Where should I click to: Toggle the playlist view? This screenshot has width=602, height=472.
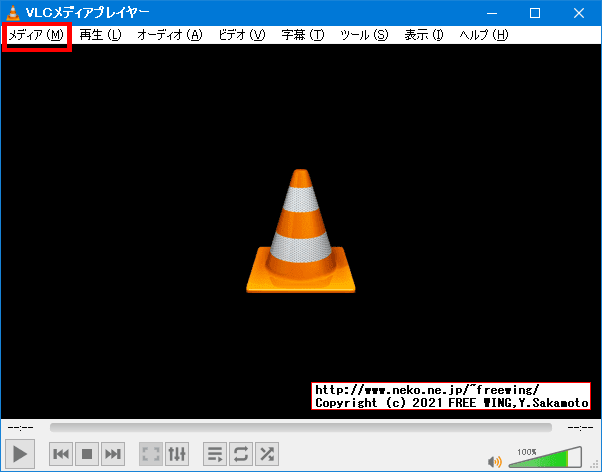point(215,454)
